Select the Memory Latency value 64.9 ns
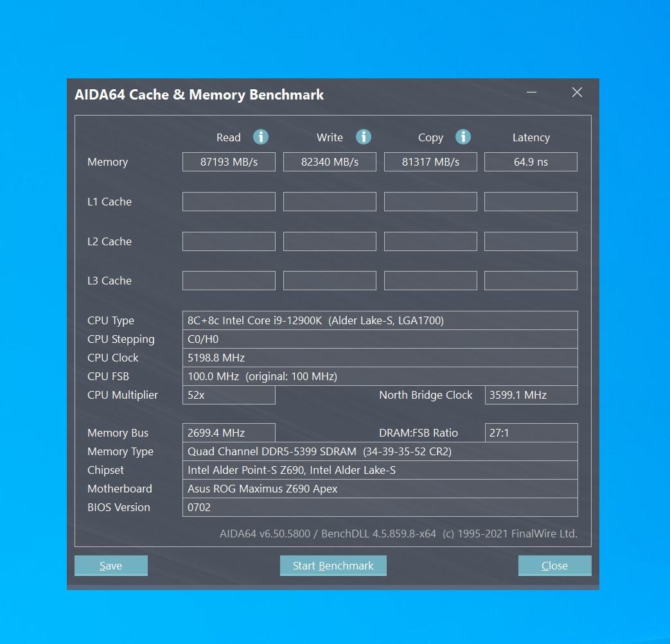The image size is (670, 644). [x=531, y=162]
